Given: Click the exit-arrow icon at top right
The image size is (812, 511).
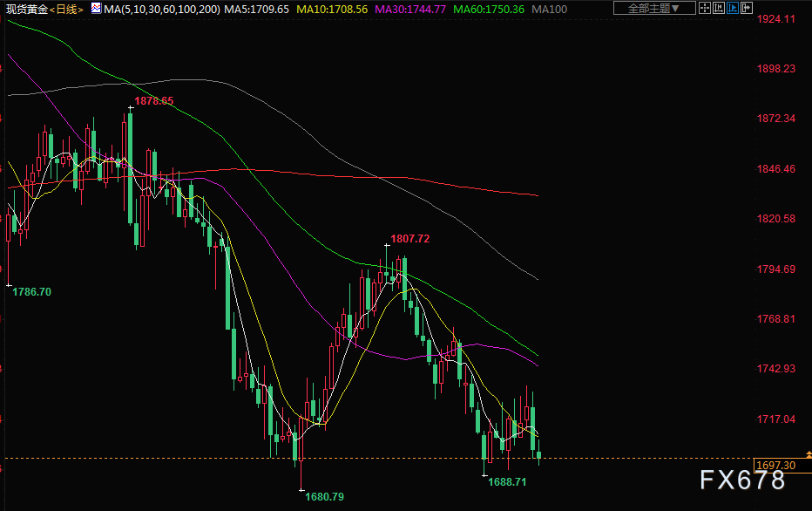Looking at the screenshot, I should [747, 9].
